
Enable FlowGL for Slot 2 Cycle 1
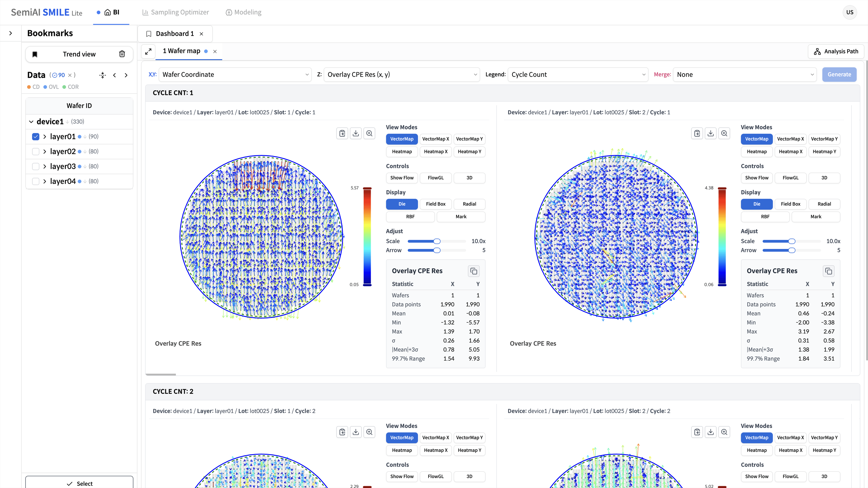point(790,178)
